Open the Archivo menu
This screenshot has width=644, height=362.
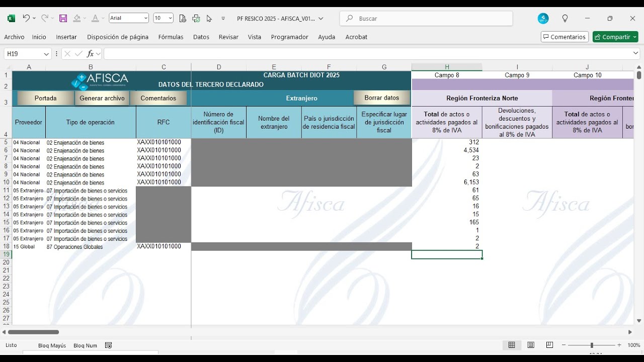point(14,37)
